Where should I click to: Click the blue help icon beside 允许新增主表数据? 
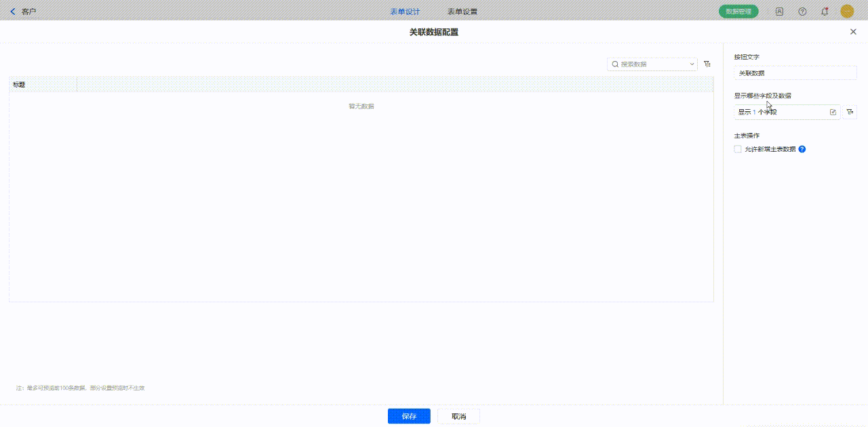tap(802, 149)
